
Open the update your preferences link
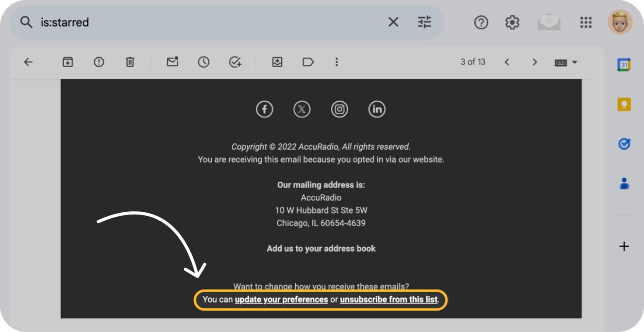[281, 300]
